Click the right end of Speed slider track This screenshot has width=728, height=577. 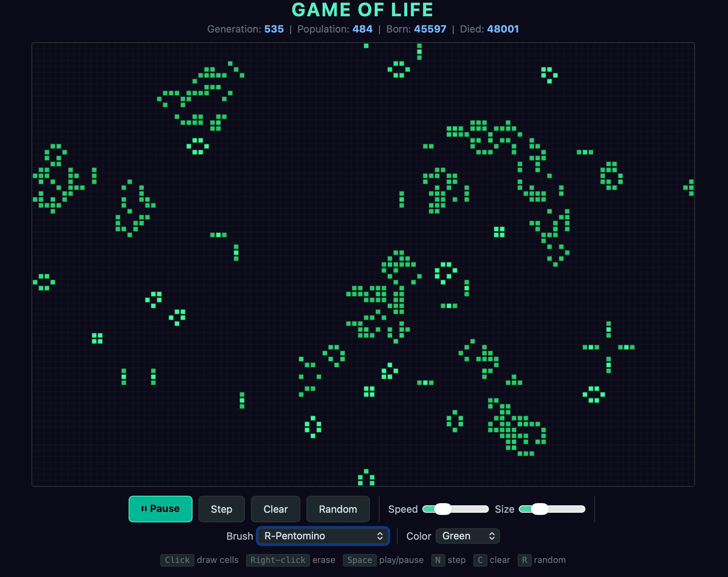pos(486,509)
